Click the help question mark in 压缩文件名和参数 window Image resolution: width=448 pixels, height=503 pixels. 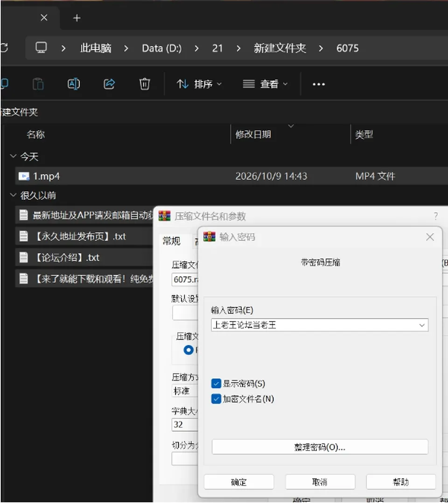pos(435,216)
